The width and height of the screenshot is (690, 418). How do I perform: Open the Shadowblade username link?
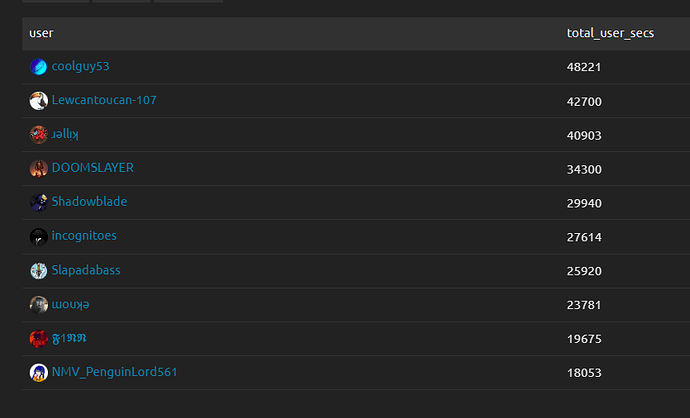tap(89, 202)
